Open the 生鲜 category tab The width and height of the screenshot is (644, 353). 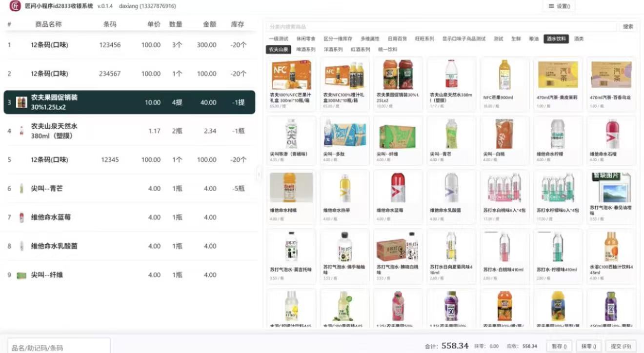(x=516, y=39)
